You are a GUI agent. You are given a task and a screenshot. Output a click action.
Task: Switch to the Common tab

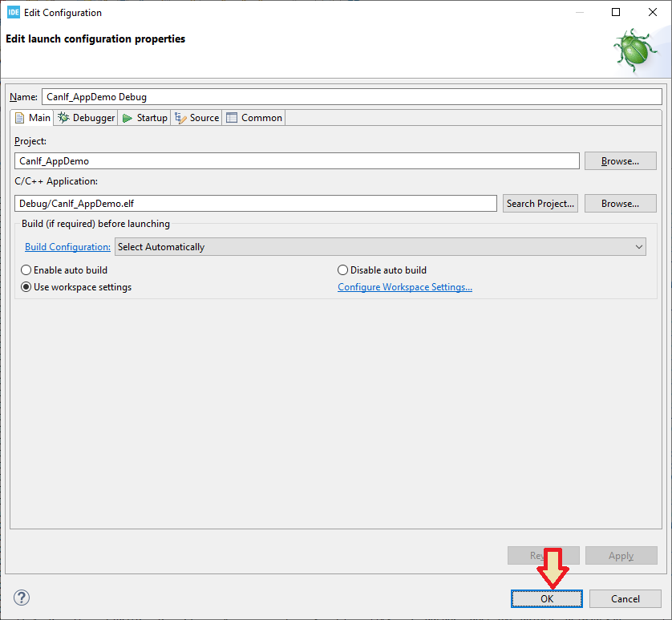pyautogui.click(x=253, y=117)
